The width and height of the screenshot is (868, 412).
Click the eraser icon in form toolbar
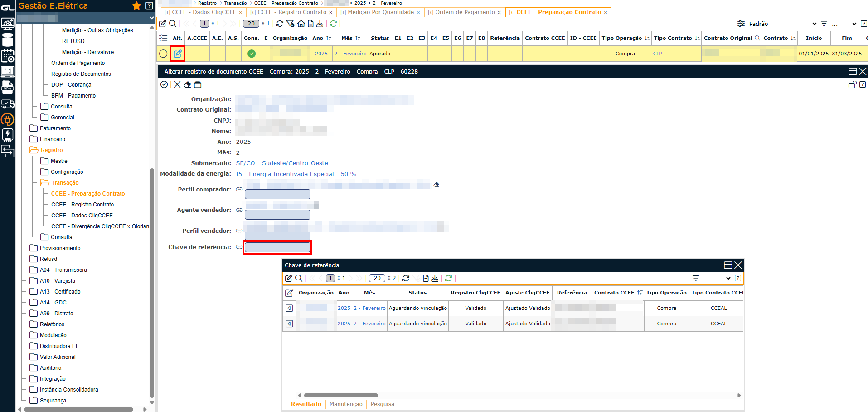[x=187, y=84]
